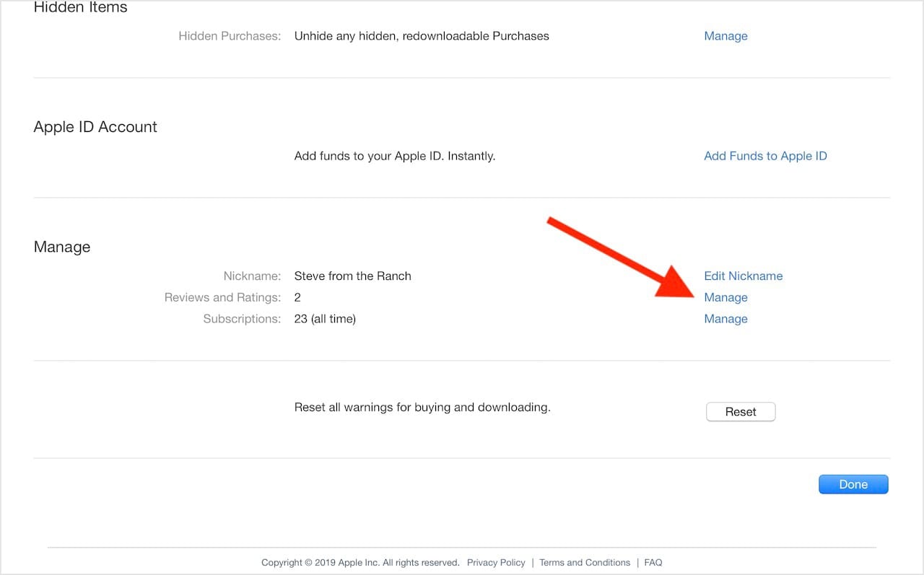This screenshot has height=575, width=924.
Task: Click the Reviews and Ratings label
Action: [222, 297]
